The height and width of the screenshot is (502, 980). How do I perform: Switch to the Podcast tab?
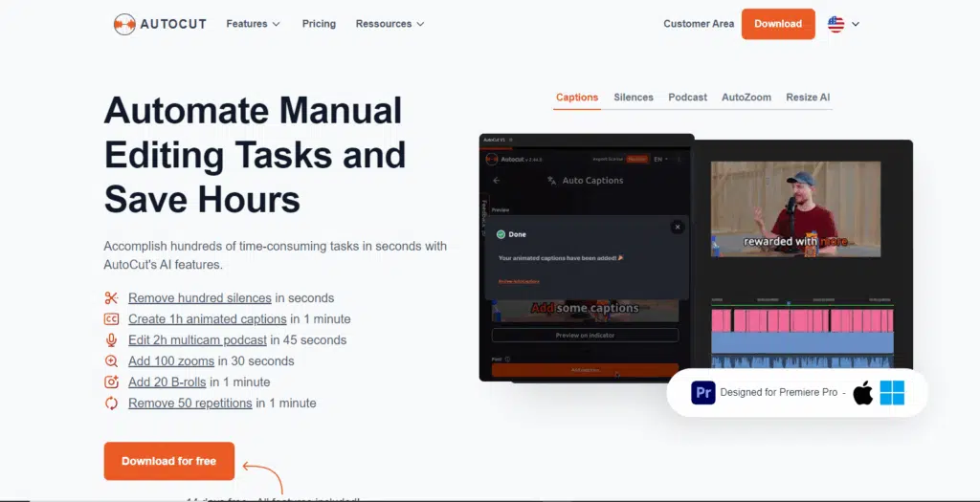pyautogui.click(x=687, y=98)
